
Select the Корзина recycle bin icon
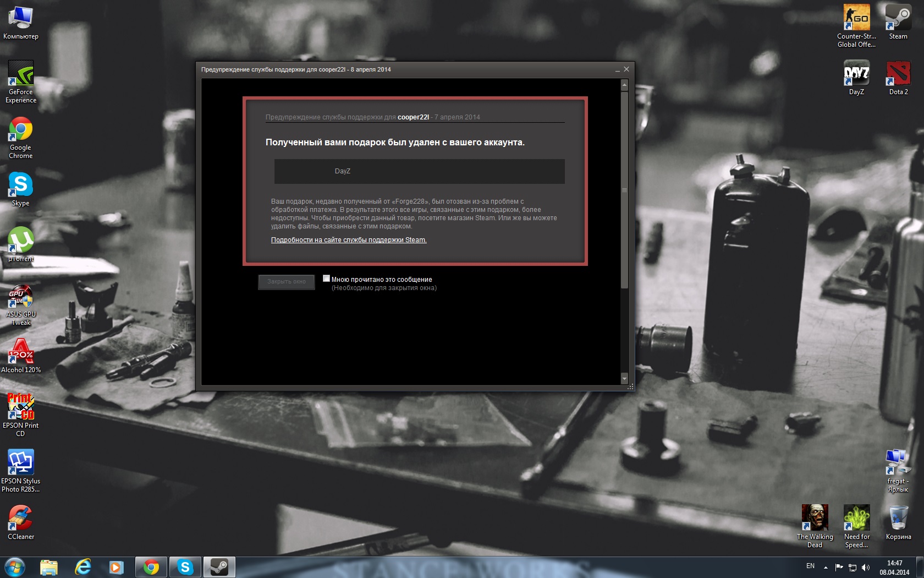tap(898, 522)
